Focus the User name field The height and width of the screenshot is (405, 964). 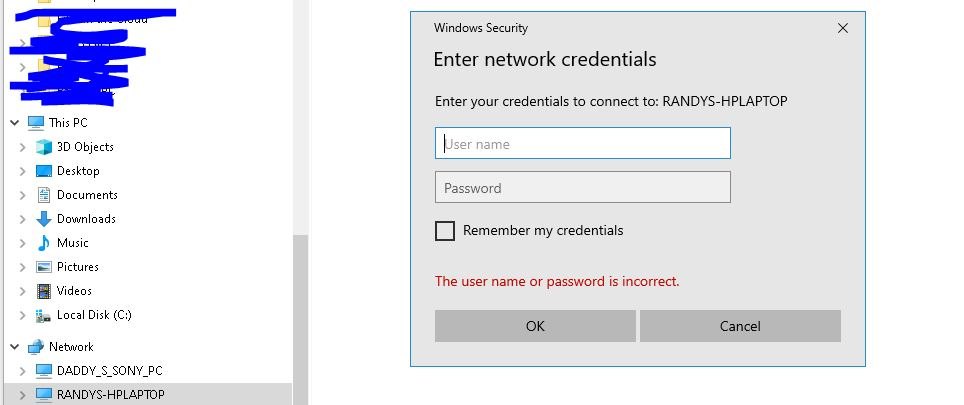pos(583,143)
